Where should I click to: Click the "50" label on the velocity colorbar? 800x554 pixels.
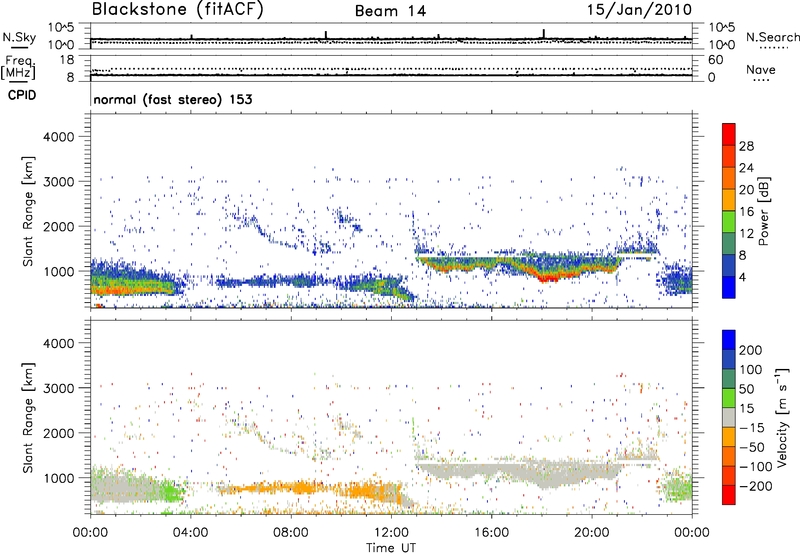click(x=746, y=389)
